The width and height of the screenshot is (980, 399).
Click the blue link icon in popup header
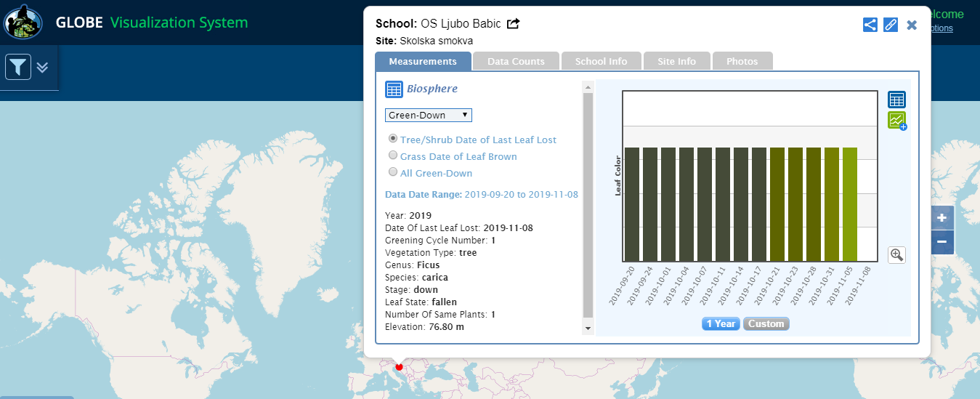(x=891, y=25)
